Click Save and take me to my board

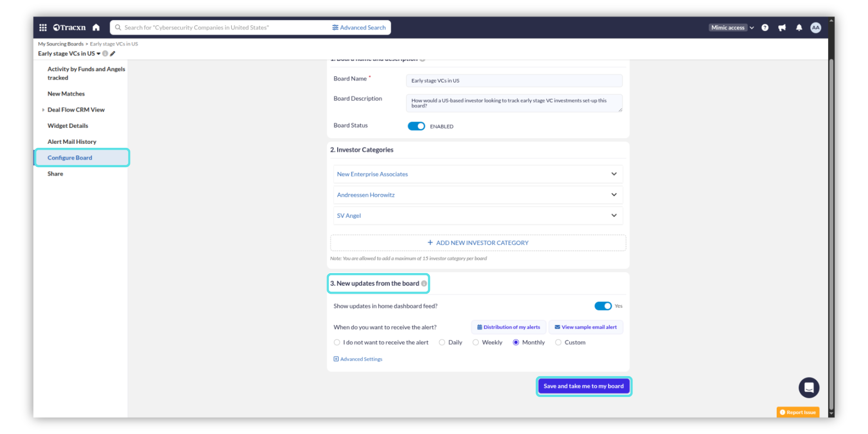pyautogui.click(x=583, y=386)
